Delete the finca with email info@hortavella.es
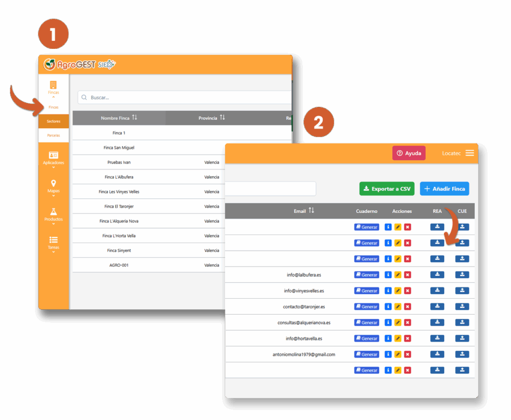 (407, 339)
